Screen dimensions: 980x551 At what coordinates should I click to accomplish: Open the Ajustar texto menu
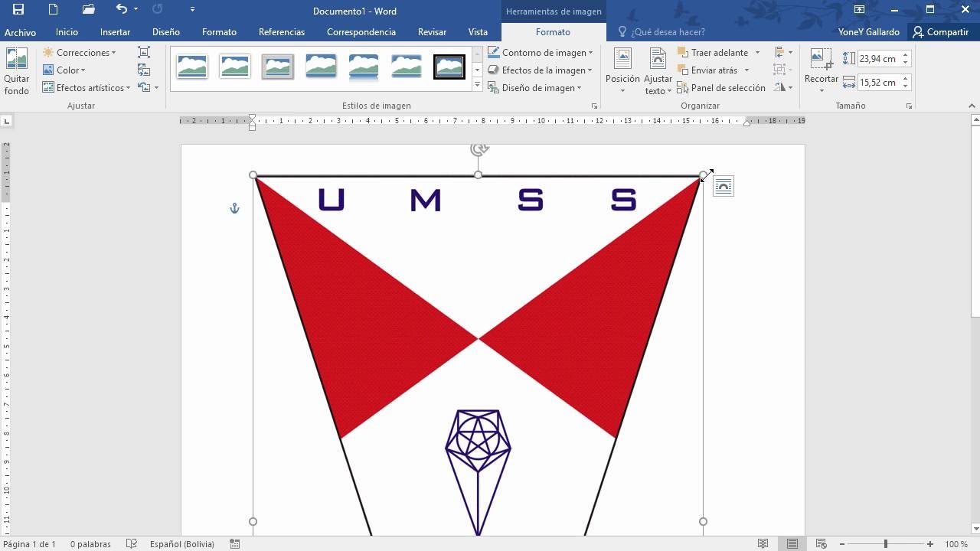(658, 72)
